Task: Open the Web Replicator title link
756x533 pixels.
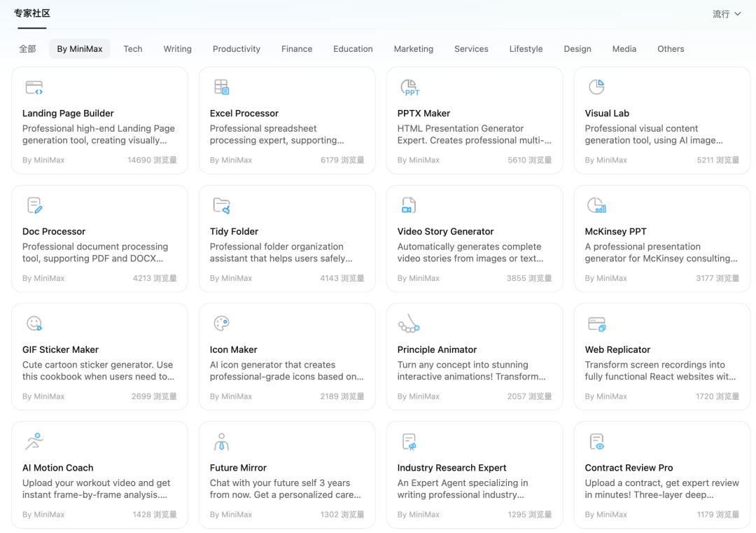Action: (x=617, y=349)
